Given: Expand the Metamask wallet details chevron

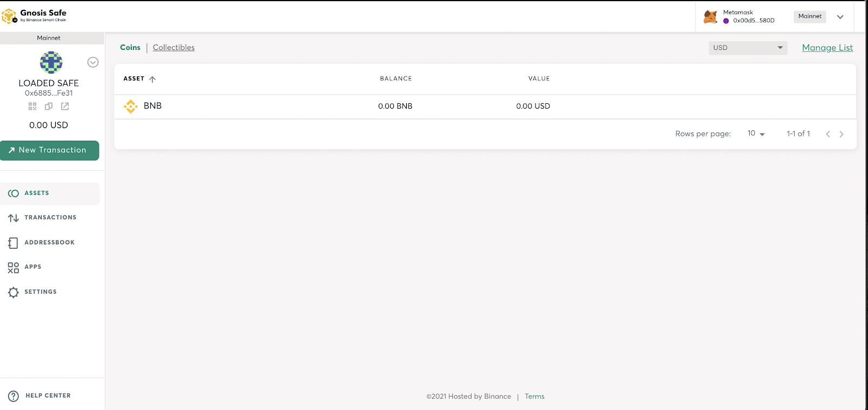Looking at the screenshot, I should click(x=840, y=17).
